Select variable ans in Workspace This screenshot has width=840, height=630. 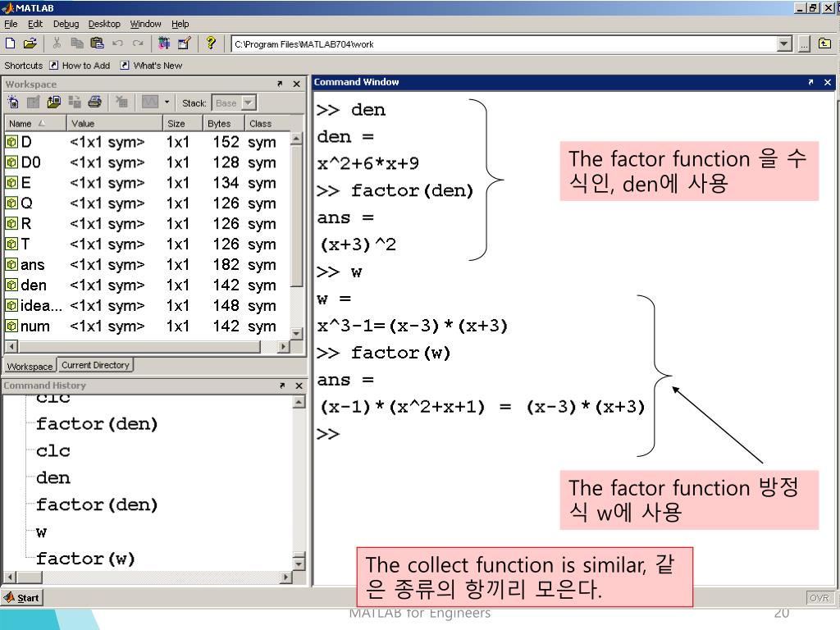coord(147,265)
